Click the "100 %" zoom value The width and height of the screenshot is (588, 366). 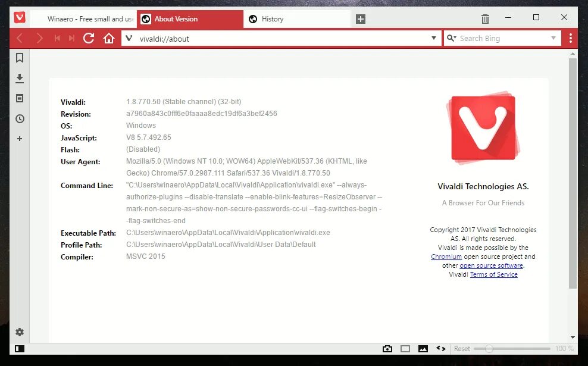click(x=565, y=349)
